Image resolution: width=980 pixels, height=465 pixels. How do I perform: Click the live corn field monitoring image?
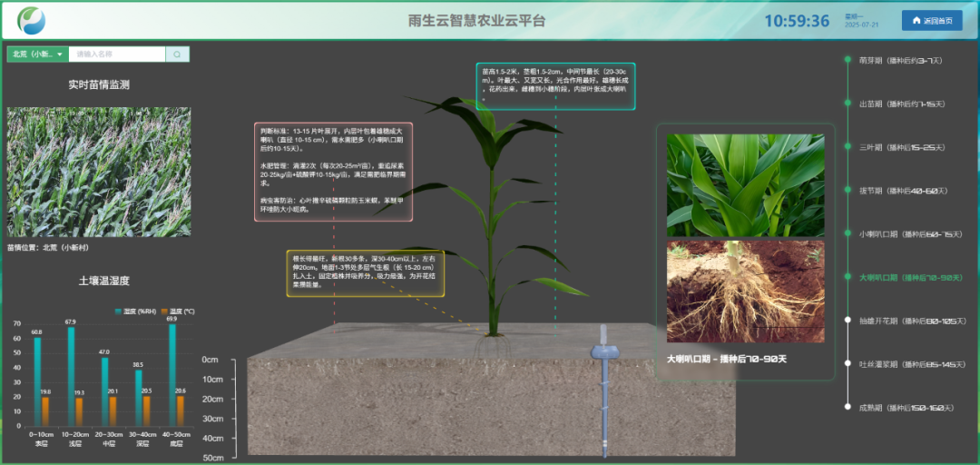coord(99,172)
